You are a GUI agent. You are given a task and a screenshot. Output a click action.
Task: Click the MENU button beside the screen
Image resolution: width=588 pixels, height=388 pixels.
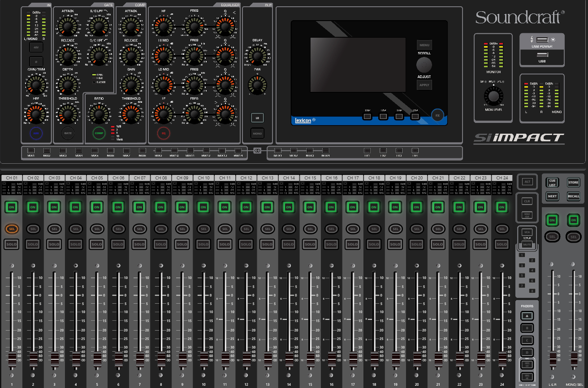(424, 45)
